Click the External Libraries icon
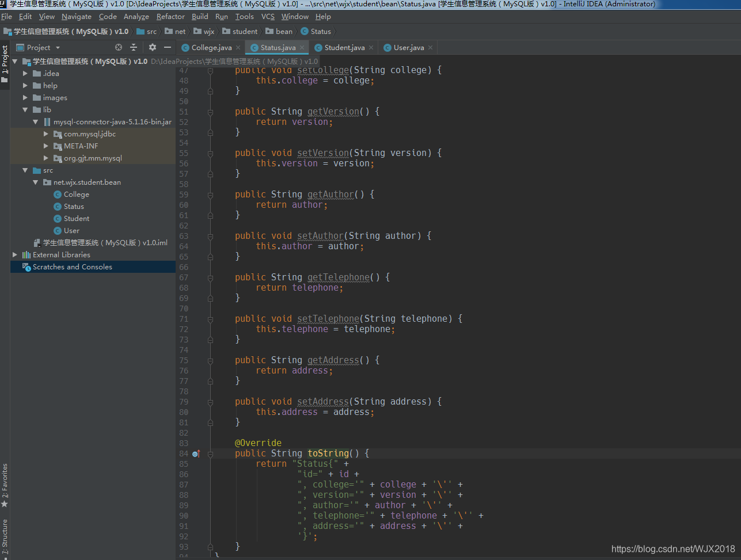 26,255
